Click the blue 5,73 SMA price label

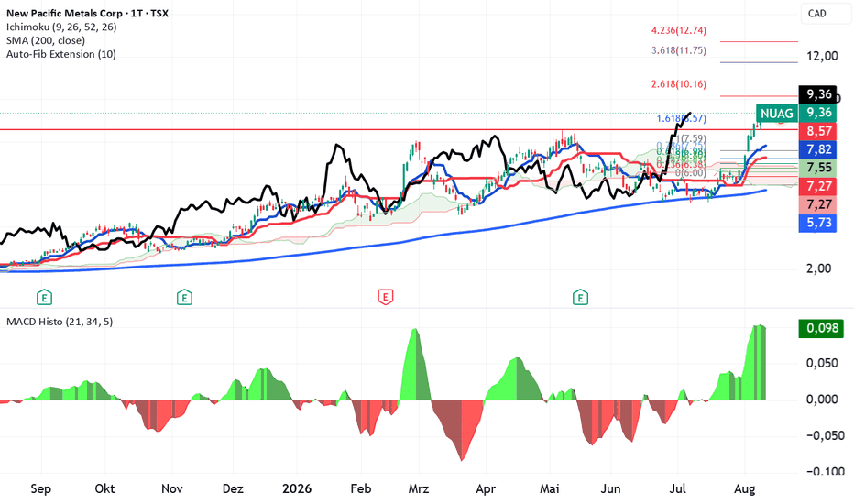pos(817,223)
